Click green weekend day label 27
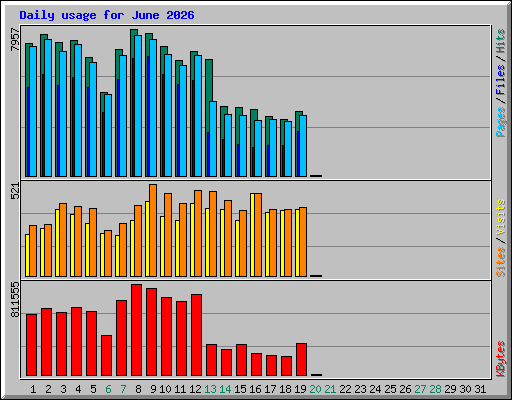512x400 pixels. coord(420,389)
